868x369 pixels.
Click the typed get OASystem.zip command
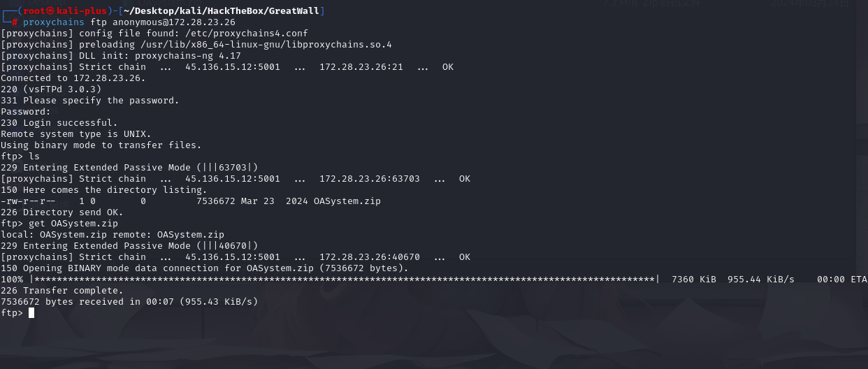point(71,224)
